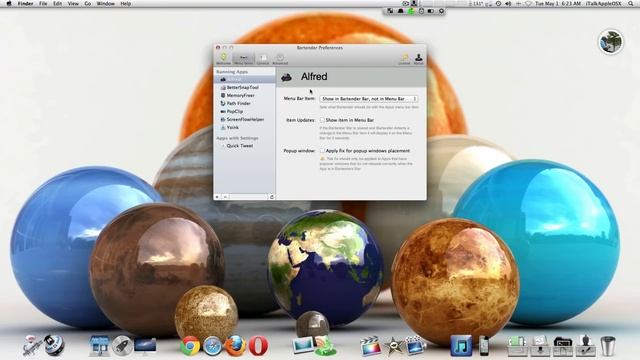
Task: Open the Window menu
Action: (x=105, y=3)
